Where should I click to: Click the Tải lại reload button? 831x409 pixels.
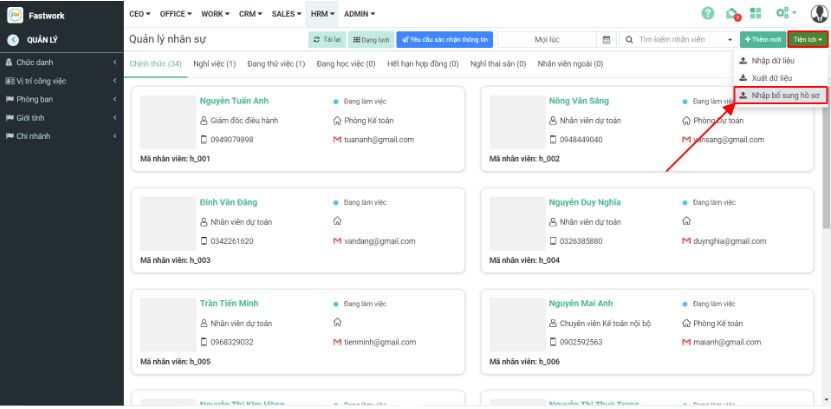click(x=326, y=39)
